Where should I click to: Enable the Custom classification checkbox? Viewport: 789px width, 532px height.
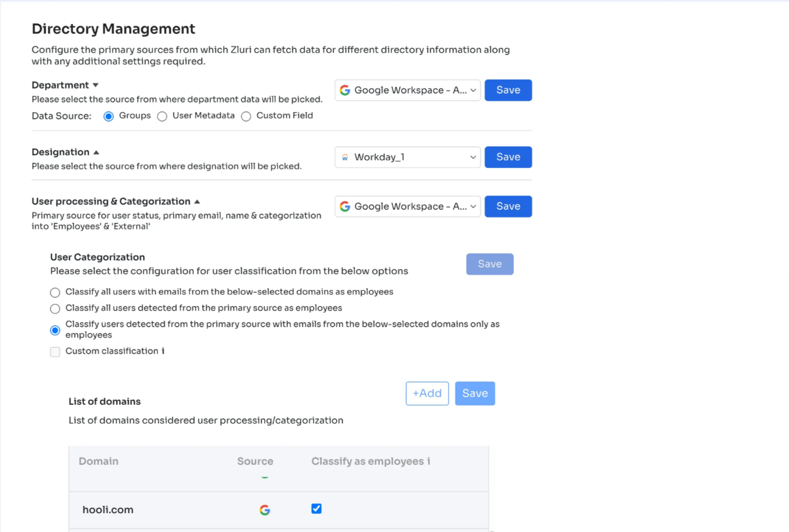[x=55, y=351]
